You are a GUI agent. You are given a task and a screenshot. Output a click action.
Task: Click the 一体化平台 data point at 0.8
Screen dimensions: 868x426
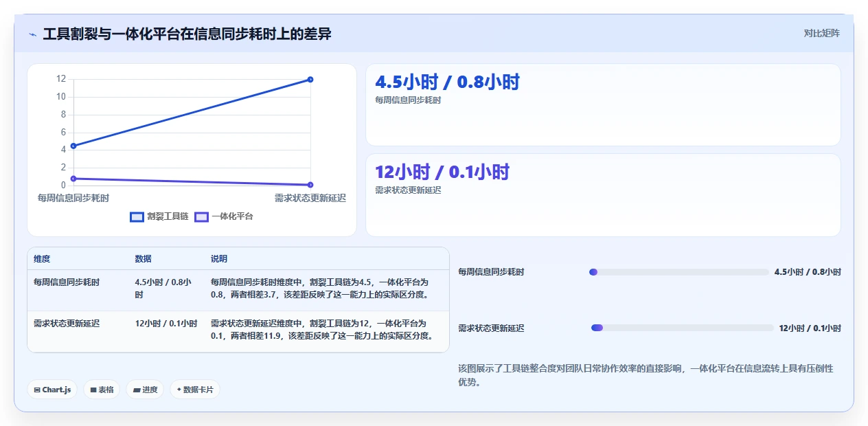click(x=73, y=179)
